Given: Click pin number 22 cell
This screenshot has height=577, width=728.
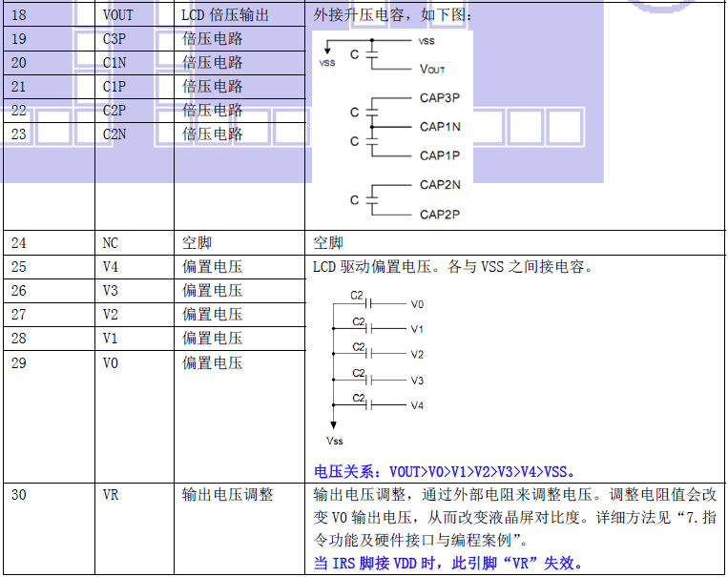Looking at the screenshot, I should pos(49,111).
